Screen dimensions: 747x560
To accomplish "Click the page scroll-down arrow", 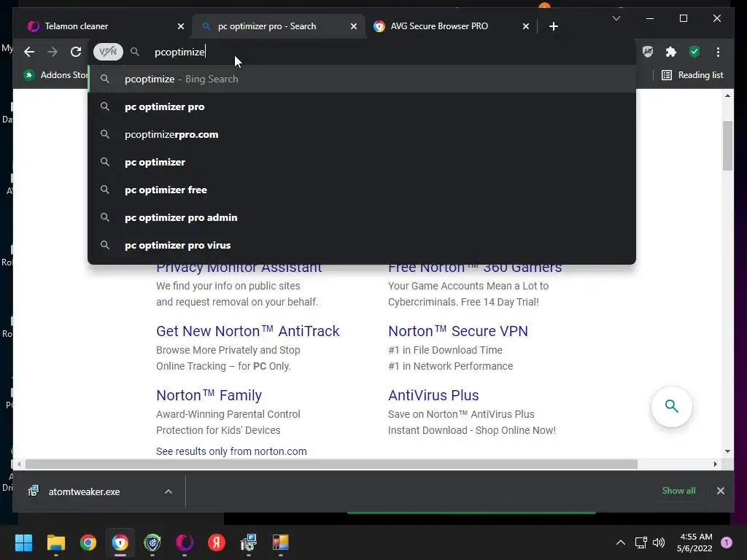I will point(727,451).
